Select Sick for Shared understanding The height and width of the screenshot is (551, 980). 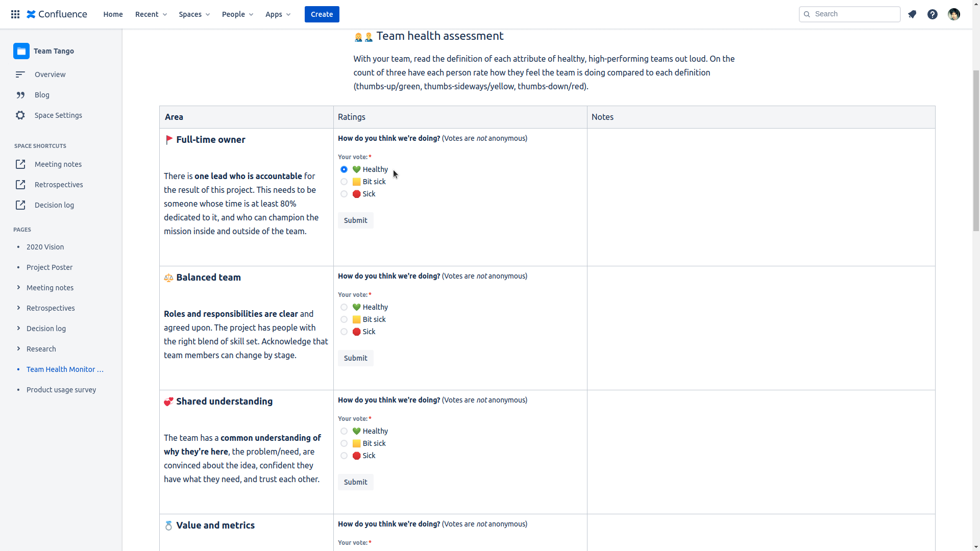[x=344, y=456]
